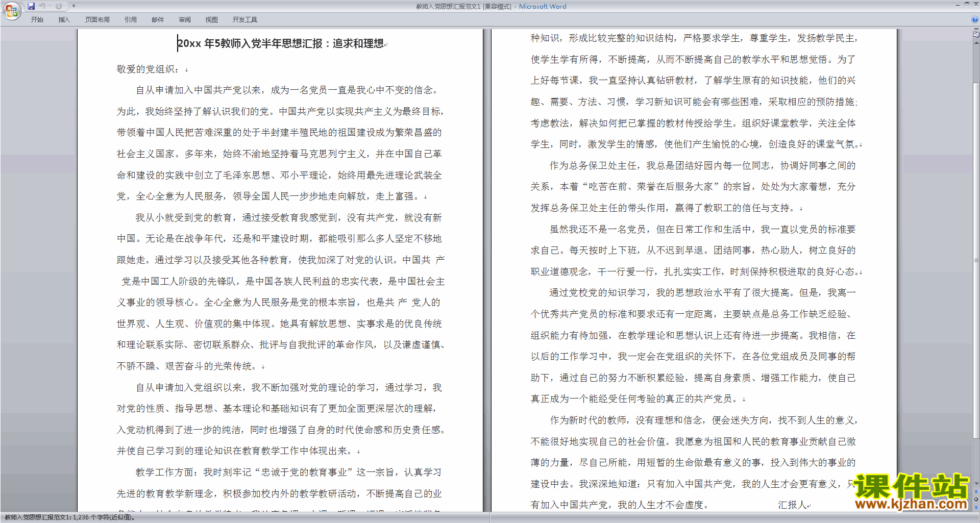980x523 pixels.
Task: Save the document with the floppy icon
Action: pyautogui.click(x=31, y=6)
